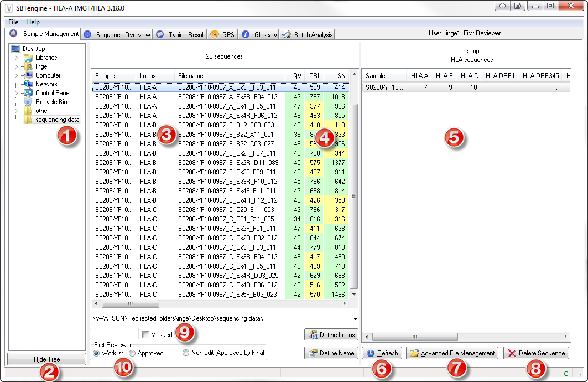Image resolution: width=588 pixels, height=382 pixels.
Task: Select row S0208-YF10-0997_C_Ex5F_E03_023
Action: (x=221, y=295)
